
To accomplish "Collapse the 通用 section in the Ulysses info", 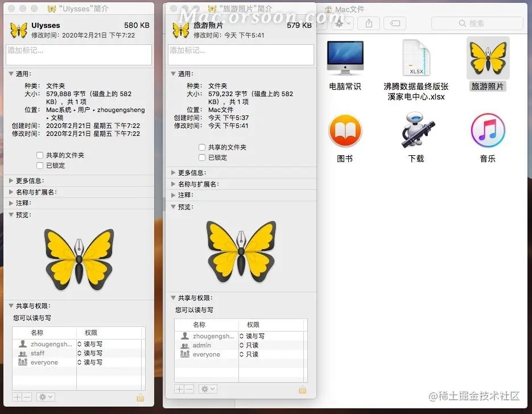I will [11, 73].
